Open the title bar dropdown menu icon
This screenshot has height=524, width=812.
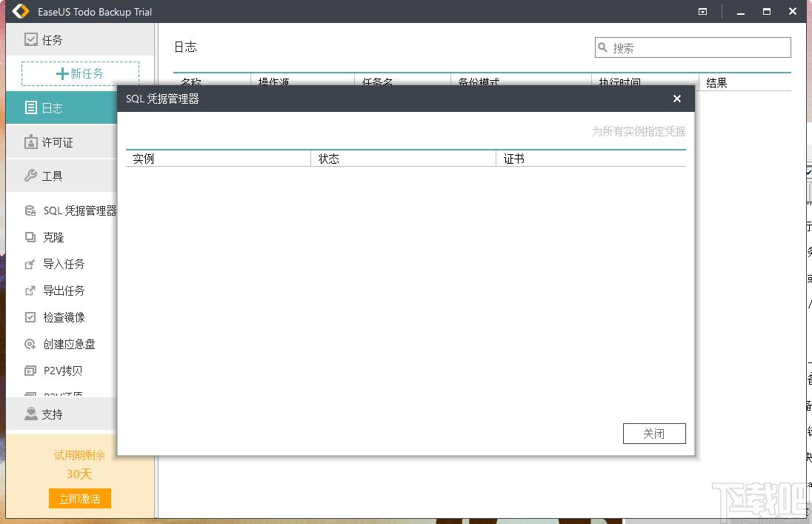point(703,11)
